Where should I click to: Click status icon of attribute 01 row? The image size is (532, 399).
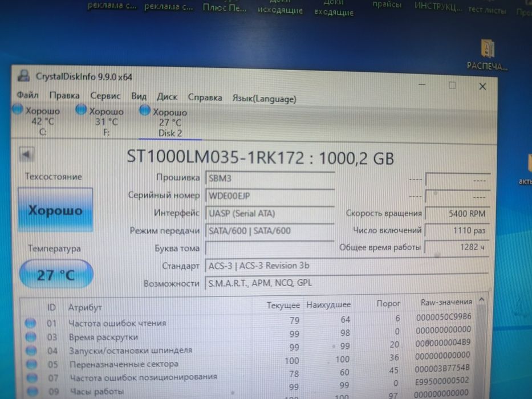pyautogui.click(x=30, y=323)
